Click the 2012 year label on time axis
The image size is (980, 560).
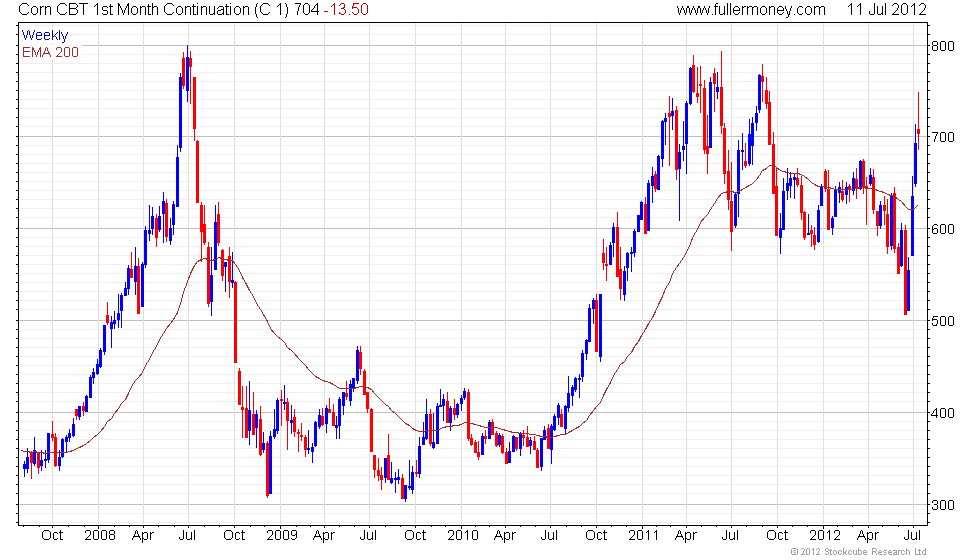coord(825,536)
